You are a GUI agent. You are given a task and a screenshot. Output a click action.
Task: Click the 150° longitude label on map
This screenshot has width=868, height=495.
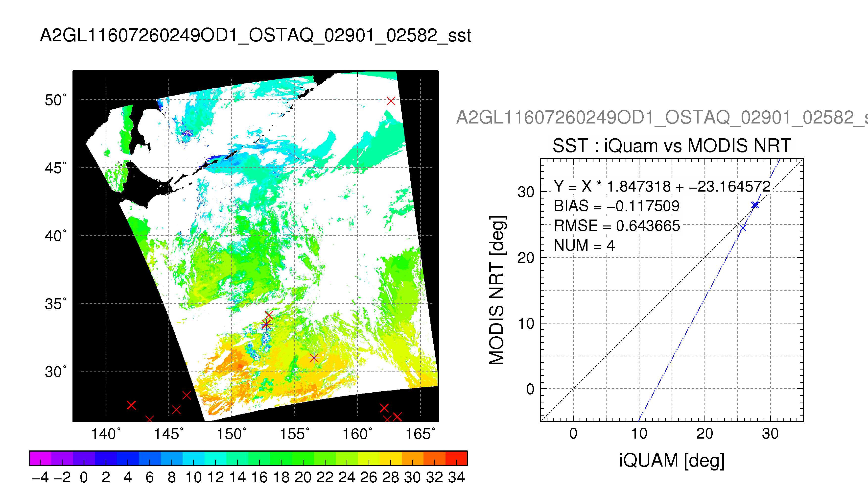click(232, 434)
